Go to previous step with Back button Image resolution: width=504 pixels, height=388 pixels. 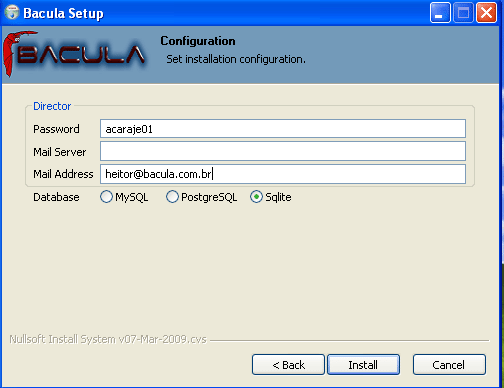(x=288, y=365)
